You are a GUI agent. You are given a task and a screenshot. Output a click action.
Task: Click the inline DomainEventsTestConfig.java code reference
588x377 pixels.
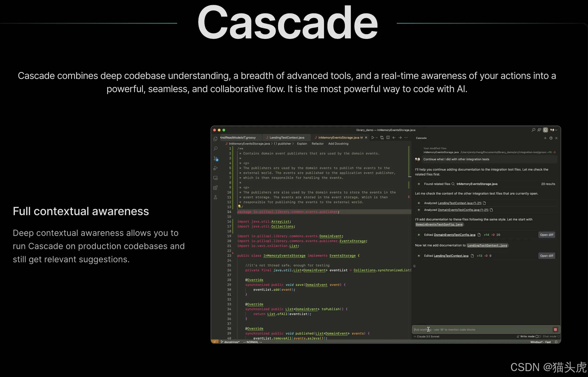point(439,225)
